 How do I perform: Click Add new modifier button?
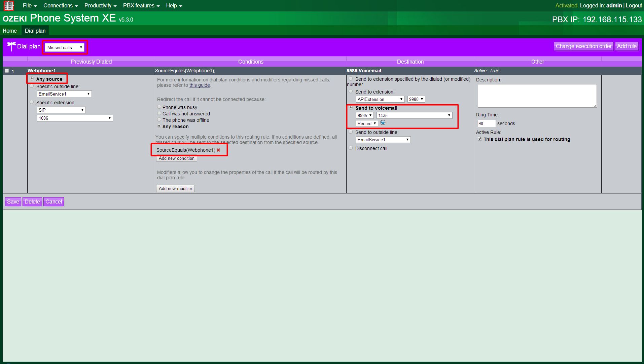click(x=176, y=188)
